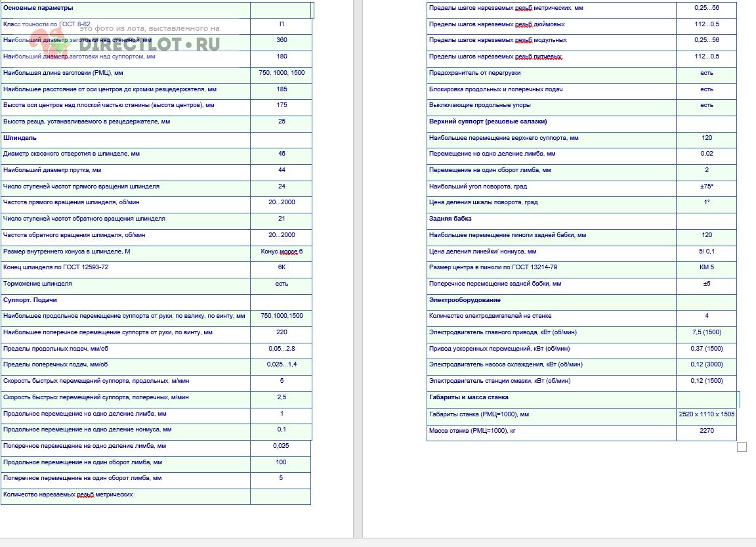The width and height of the screenshot is (756, 547).
Task: Click the '0,37 (1500)' ускоренных перемещений value
Action: [x=707, y=349]
